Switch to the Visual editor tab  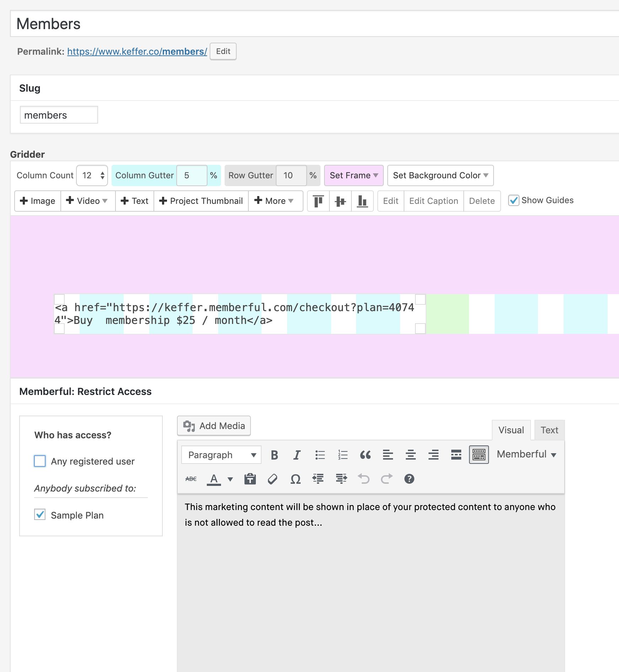click(x=511, y=430)
